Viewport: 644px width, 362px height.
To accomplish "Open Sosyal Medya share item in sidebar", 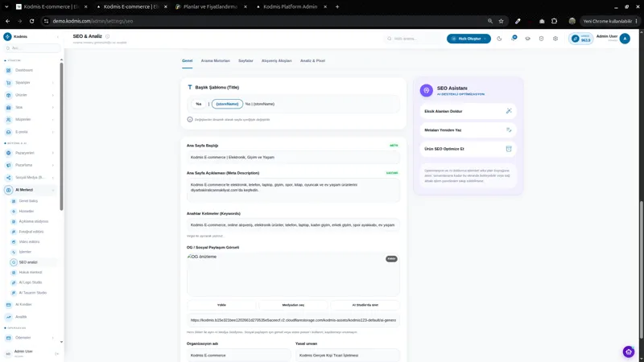I will pos(30,177).
